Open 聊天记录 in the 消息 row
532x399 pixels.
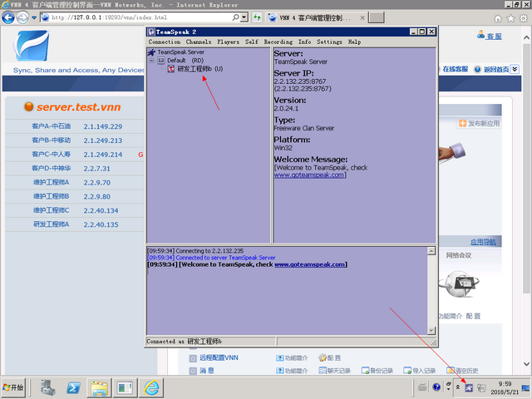click(x=334, y=371)
